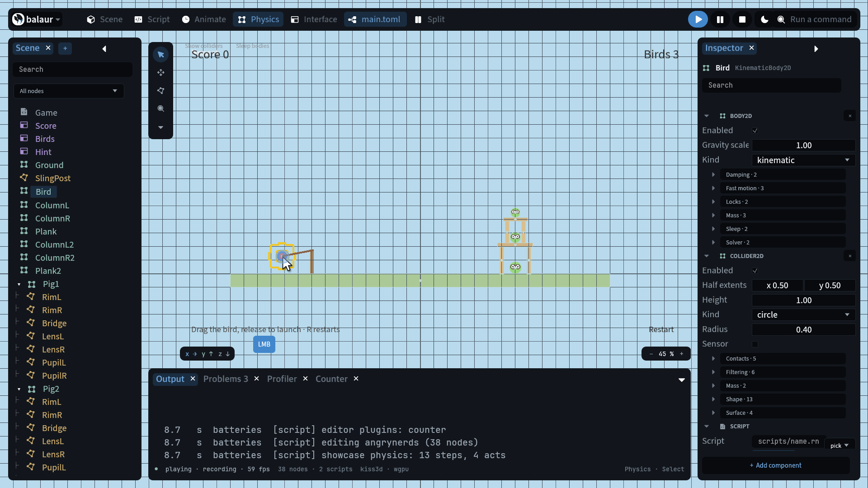
Task: Collapse the output panel arrow
Action: pyautogui.click(x=682, y=380)
